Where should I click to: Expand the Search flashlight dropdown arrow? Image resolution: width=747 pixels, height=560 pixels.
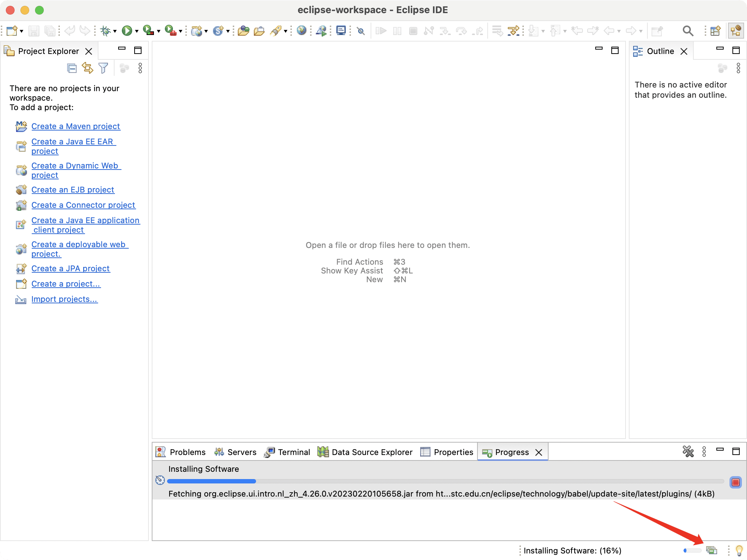coord(286,31)
